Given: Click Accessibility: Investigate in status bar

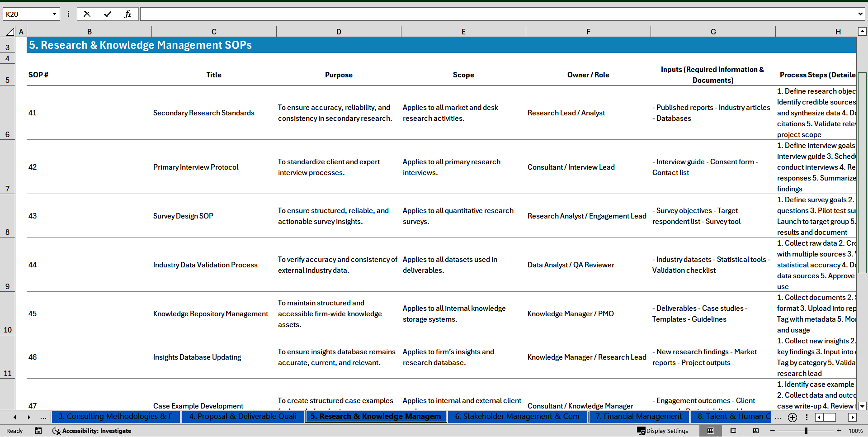Looking at the screenshot, I should (x=92, y=431).
